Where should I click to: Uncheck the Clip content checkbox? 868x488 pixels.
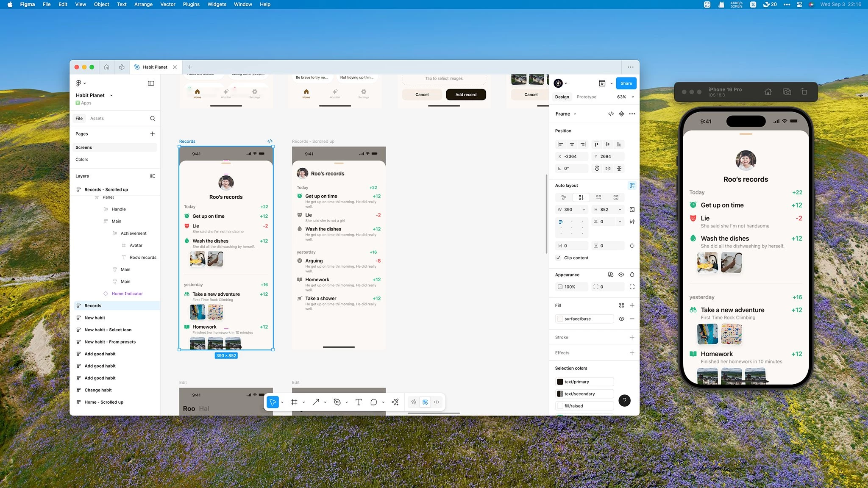click(558, 258)
